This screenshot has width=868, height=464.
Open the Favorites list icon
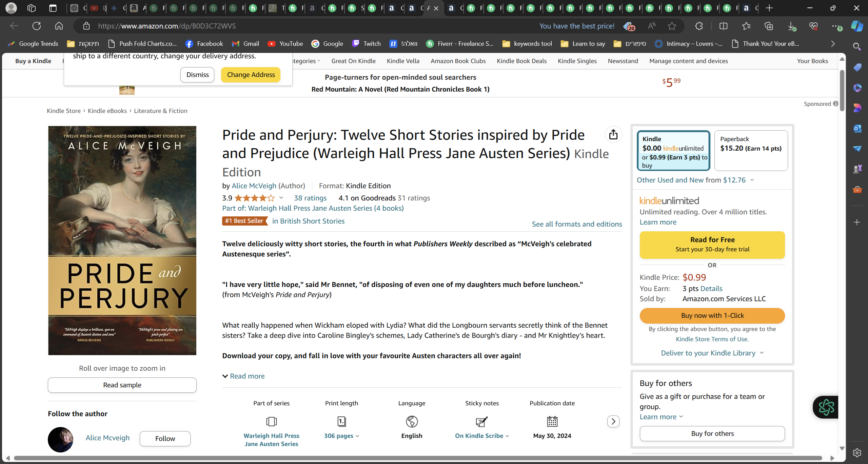pyautogui.click(x=746, y=26)
